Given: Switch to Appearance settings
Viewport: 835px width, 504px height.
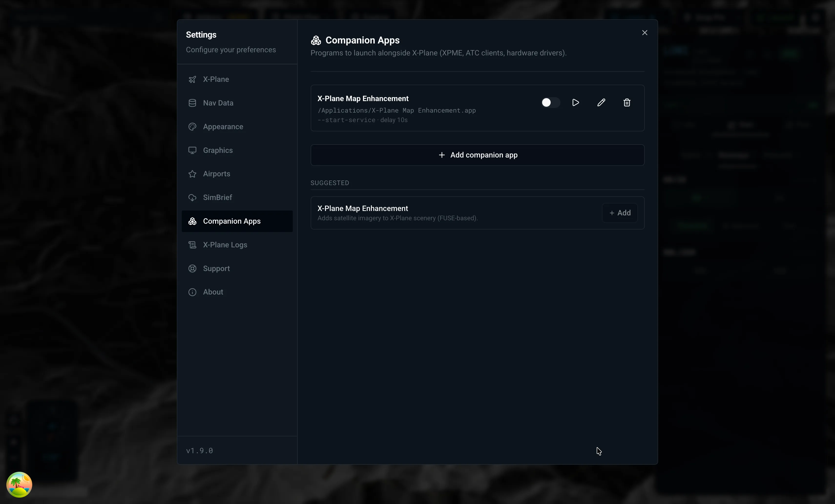Looking at the screenshot, I should (237, 127).
